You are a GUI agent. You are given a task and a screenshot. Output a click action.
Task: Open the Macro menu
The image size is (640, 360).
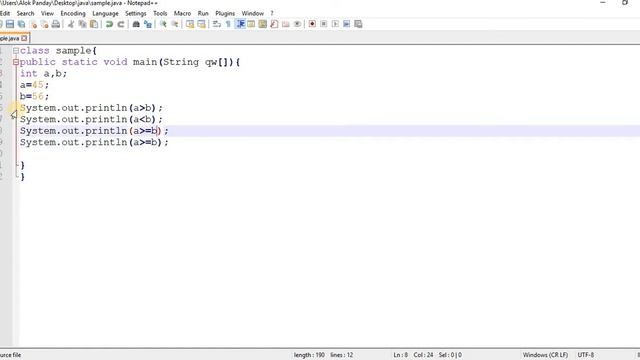click(182, 13)
